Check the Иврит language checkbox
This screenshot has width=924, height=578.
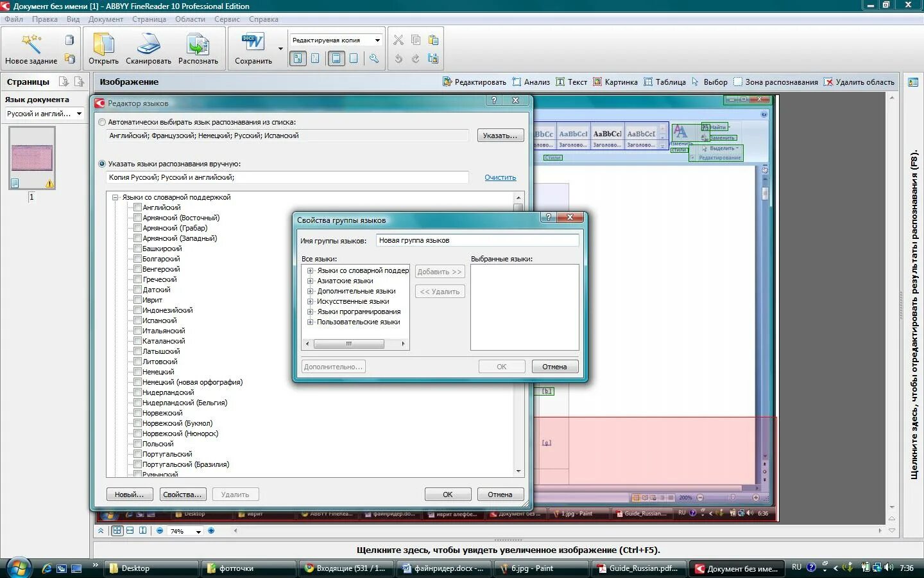pyautogui.click(x=137, y=300)
